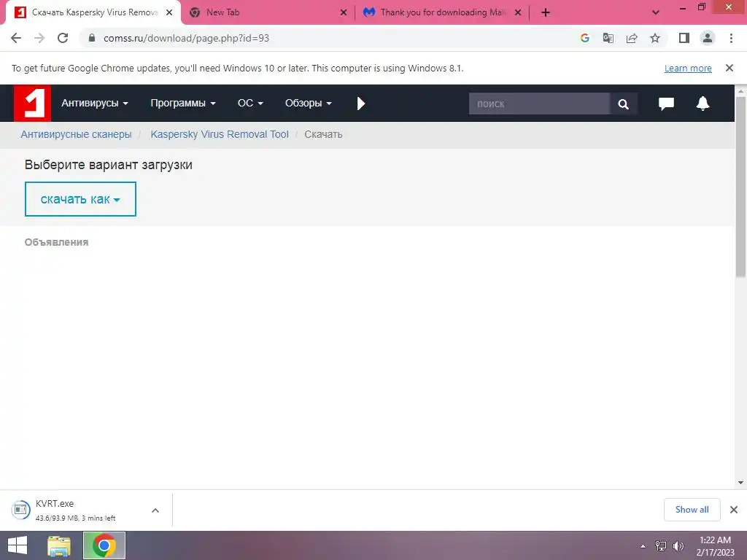Click the red Comss site logo
747x560 pixels.
(32, 103)
